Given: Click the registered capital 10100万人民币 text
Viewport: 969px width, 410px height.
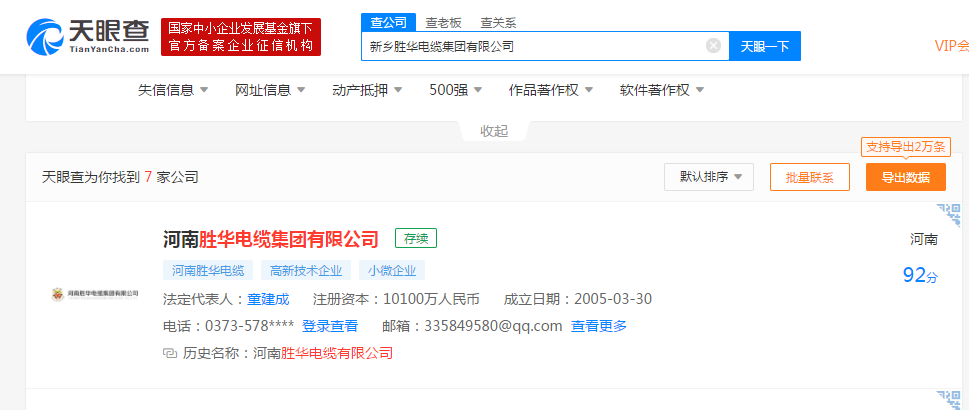Looking at the screenshot, I should pyautogui.click(x=431, y=299).
